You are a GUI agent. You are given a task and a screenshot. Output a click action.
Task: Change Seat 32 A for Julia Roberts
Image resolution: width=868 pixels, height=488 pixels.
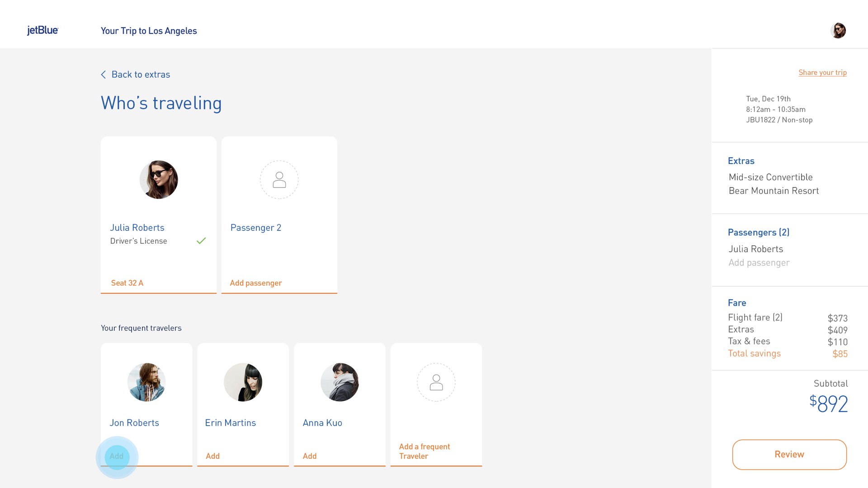point(127,283)
